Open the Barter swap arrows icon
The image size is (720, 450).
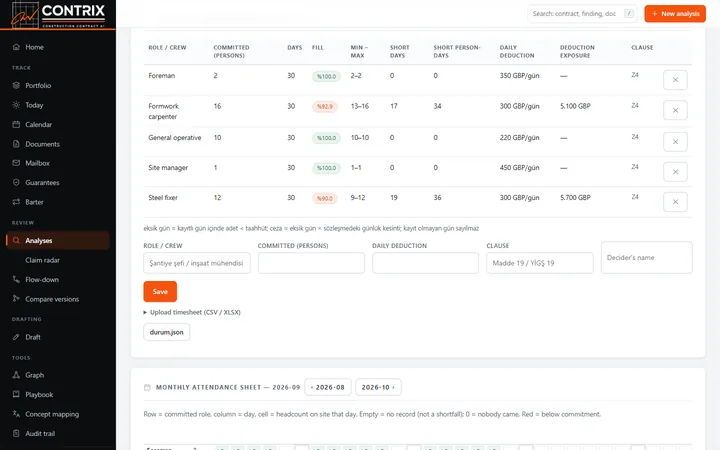pos(16,202)
